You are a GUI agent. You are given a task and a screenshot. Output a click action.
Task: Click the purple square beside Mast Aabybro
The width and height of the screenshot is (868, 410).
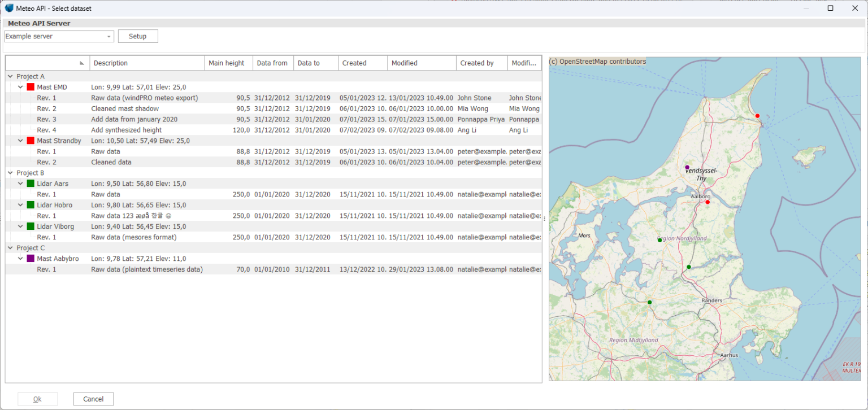(x=30, y=259)
